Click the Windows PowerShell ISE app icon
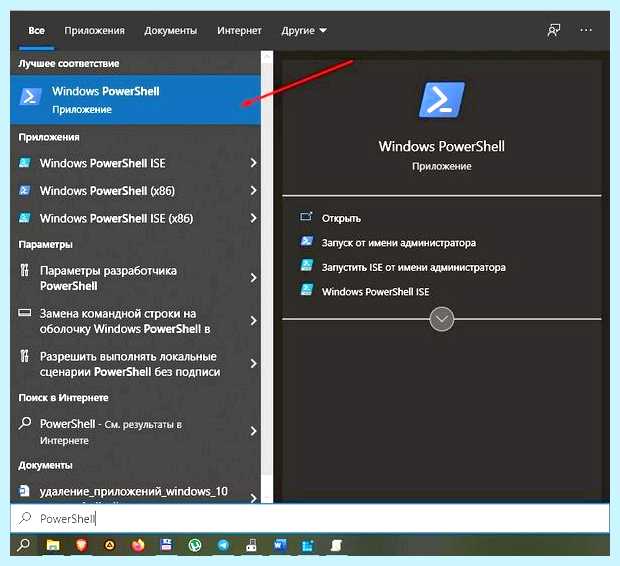 point(25,163)
